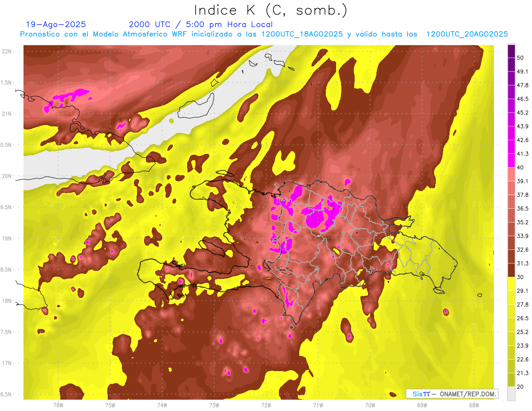Click the "Indice K (C, somb.)" chart title
Screen dimensions: 532x411
pos(270,10)
